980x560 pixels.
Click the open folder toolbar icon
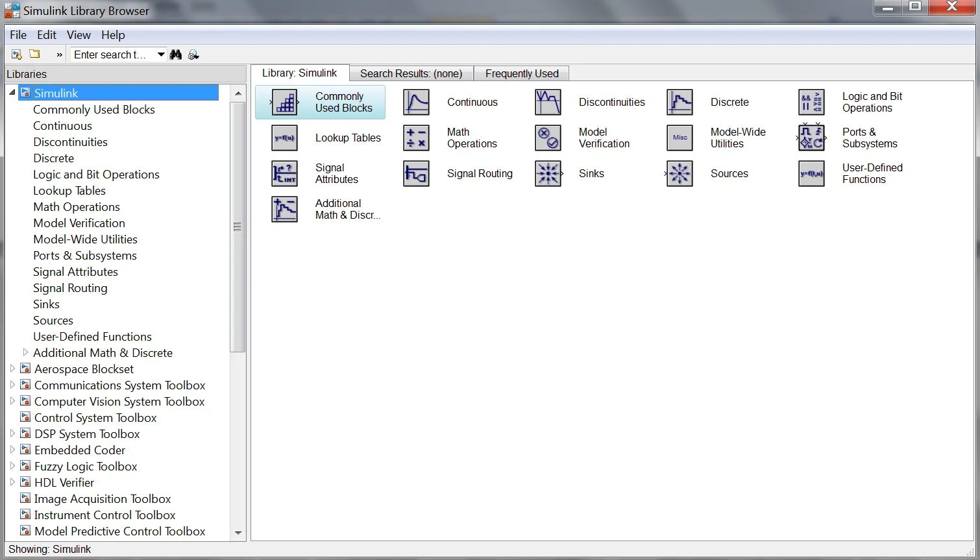35,54
